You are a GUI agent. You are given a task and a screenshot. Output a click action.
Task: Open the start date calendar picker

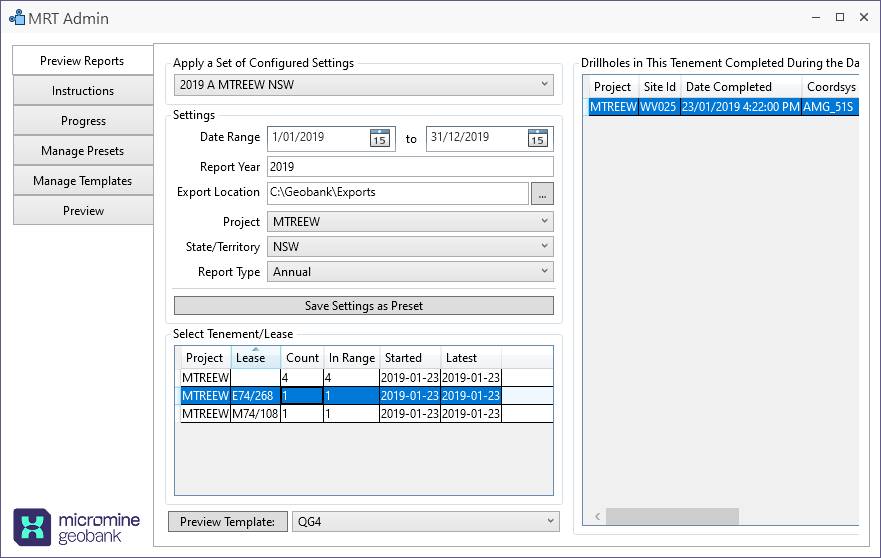coord(379,139)
